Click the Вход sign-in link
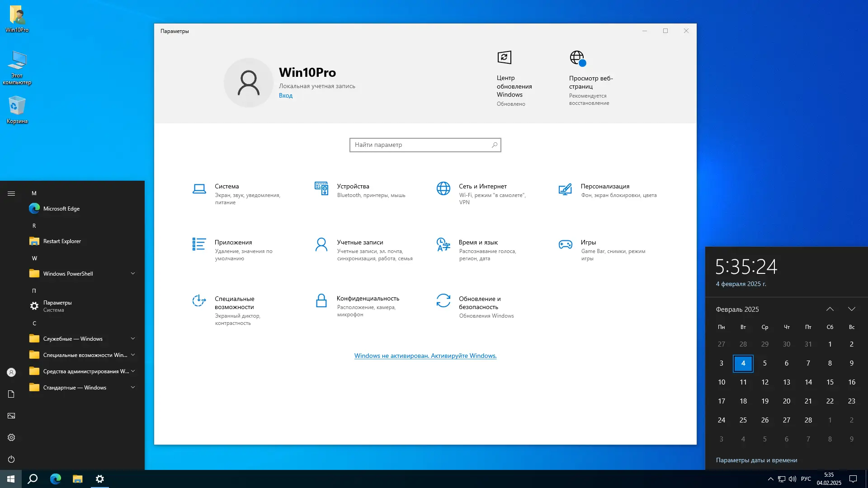This screenshot has width=868, height=488. pyautogui.click(x=285, y=96)
